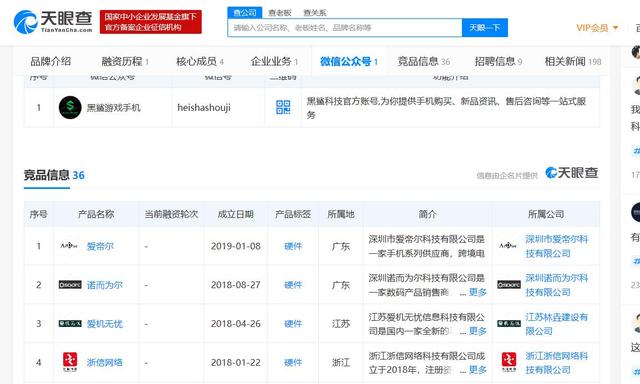Select the 查关系 search tab
This screenshot has width=640, height=384.
click(315, 13)
